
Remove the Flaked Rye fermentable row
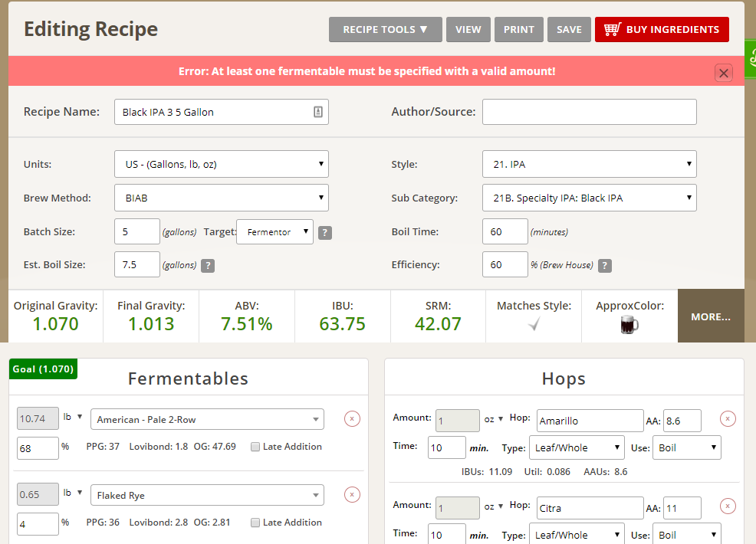tap(351, 494)
